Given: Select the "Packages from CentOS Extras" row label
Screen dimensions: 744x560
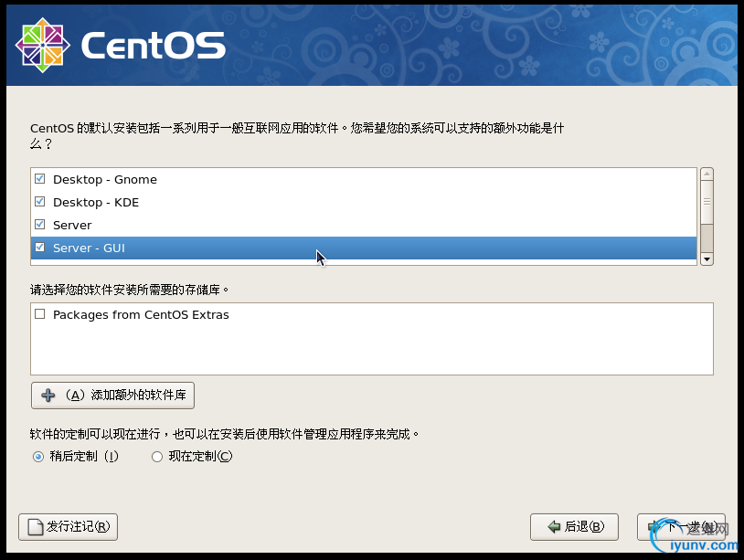Looking at the screenshot, I should pyautogui.click(x=141, y=315).
